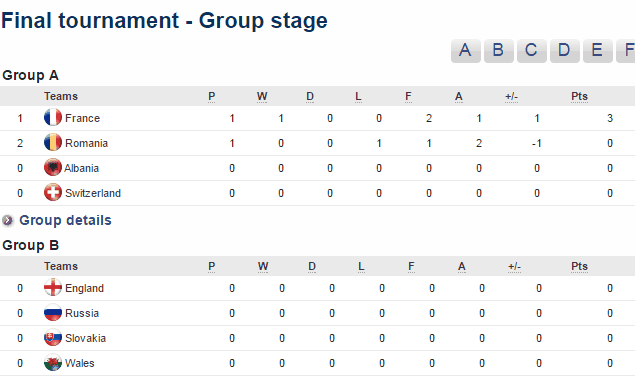This screenshot has width=635, height=377.
Task: Jump to Group B tab button
Action: click(499, 51)
